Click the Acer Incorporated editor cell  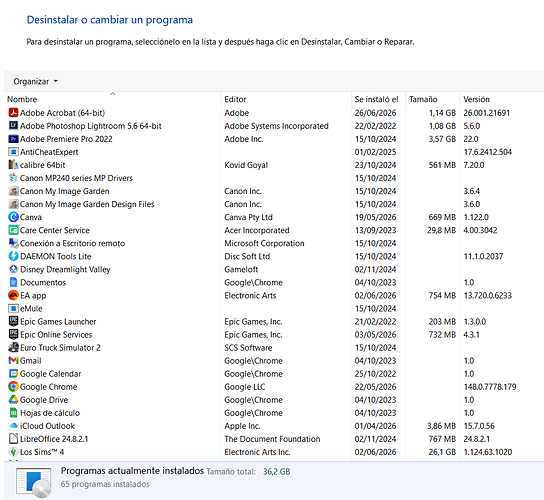click(257, 230)
